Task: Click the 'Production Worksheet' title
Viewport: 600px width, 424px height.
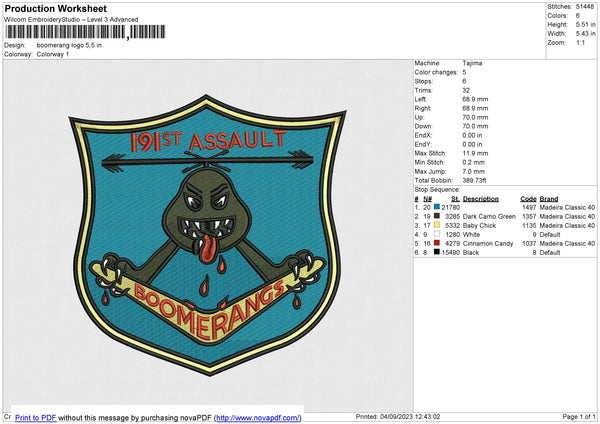Action: [x=55, y=8]
